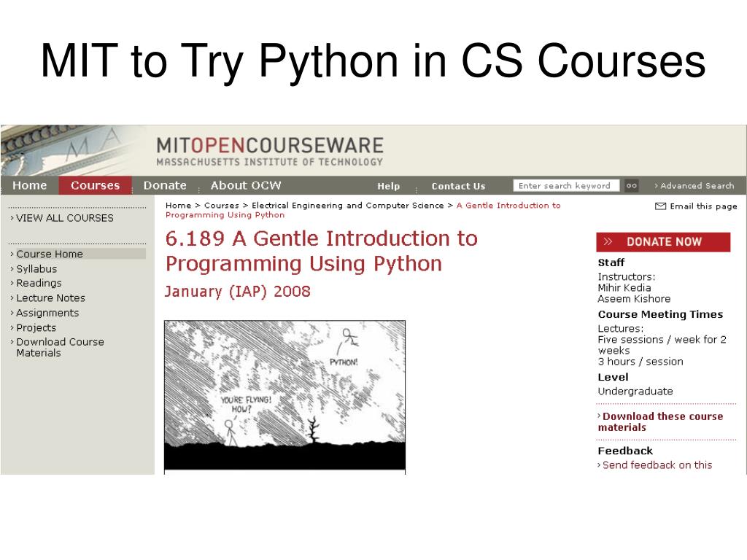Viewport: 747px width, 560px height.
Task: Open Lecture Notes in the sidebar
Action: coord(50,298)
